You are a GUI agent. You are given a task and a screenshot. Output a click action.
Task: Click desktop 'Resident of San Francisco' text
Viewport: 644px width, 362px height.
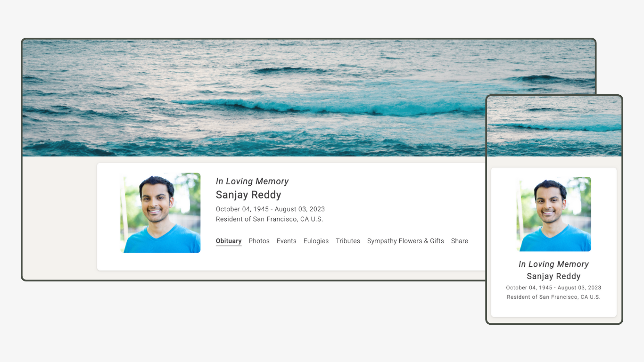[x=269, y=219]
